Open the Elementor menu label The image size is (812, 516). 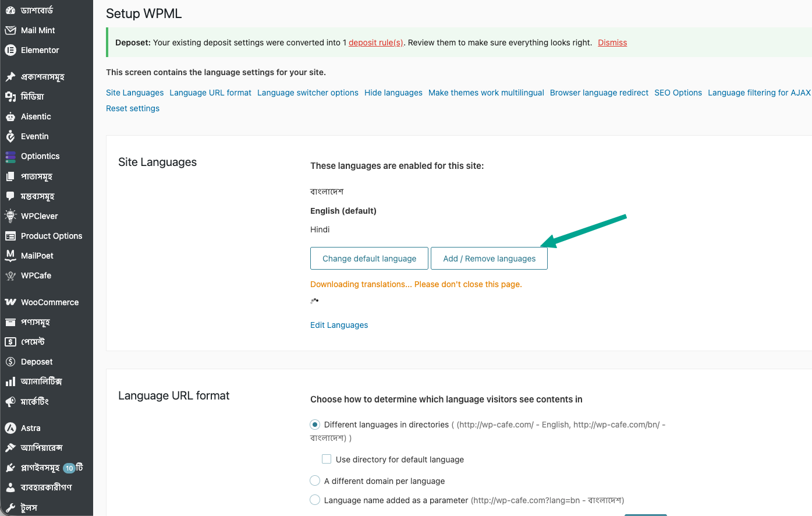40,50
